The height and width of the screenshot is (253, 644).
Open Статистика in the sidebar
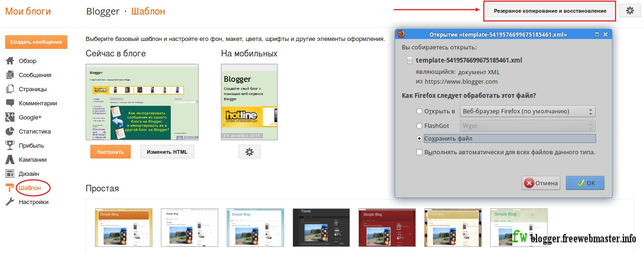coord(35,131)
